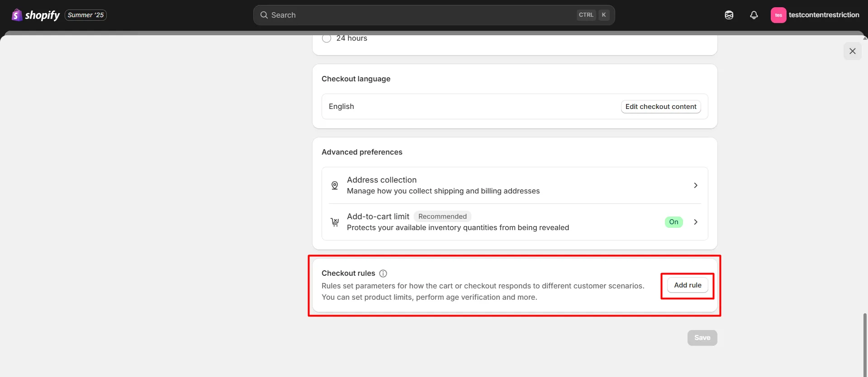Click the page vertical scrollbar thumb

865,344
